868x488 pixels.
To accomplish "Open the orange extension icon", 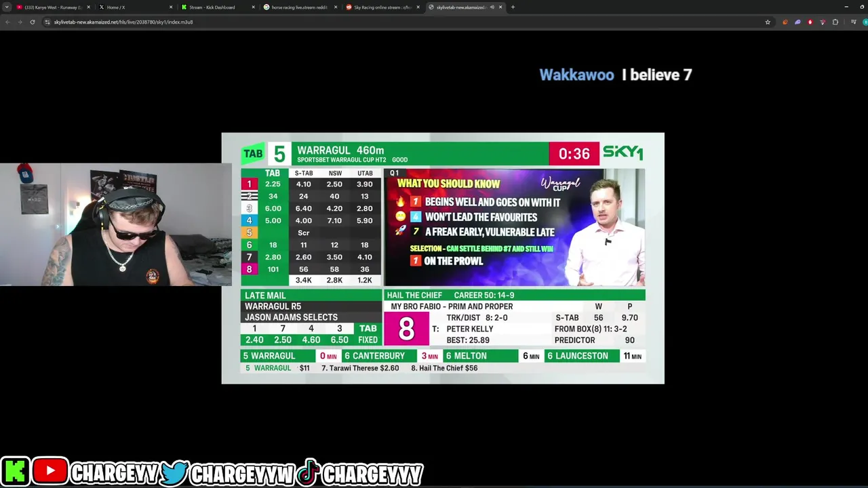I will coord(785,22).
